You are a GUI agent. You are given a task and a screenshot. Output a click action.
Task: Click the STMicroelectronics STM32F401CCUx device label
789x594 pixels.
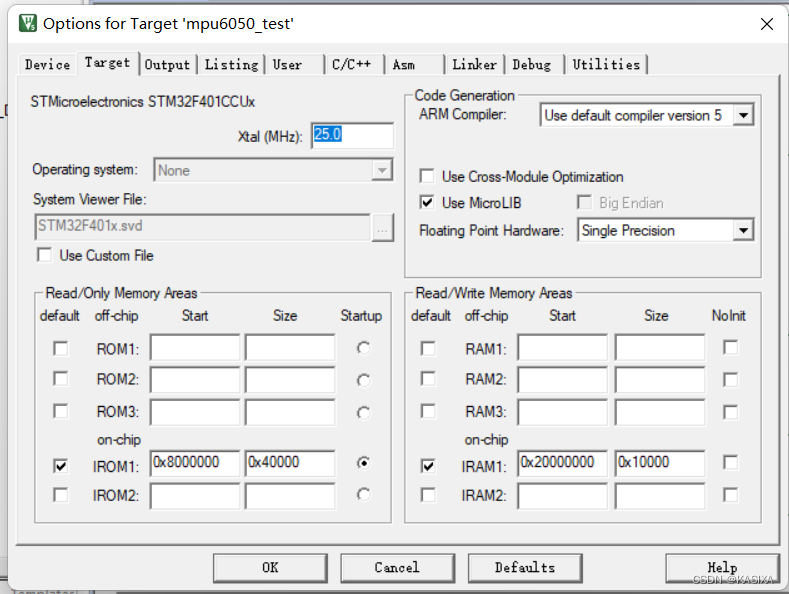pyautogui.click(x=142, y=102)
